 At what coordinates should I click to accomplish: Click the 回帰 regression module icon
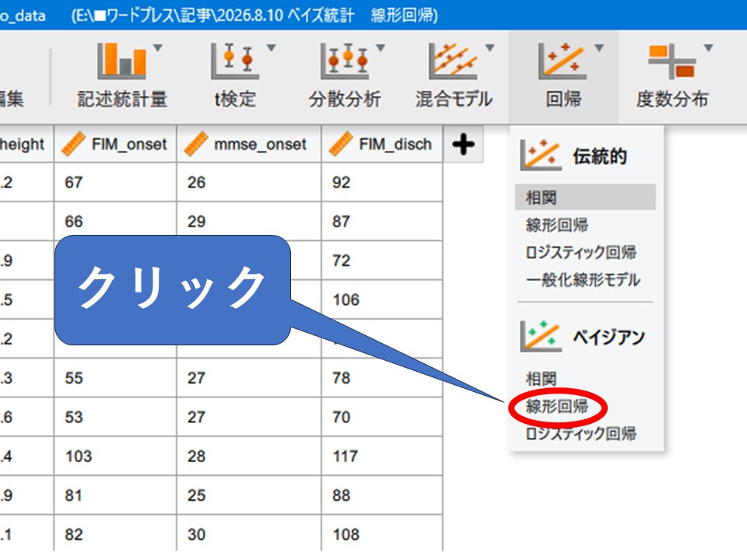(x=563, y=61)
